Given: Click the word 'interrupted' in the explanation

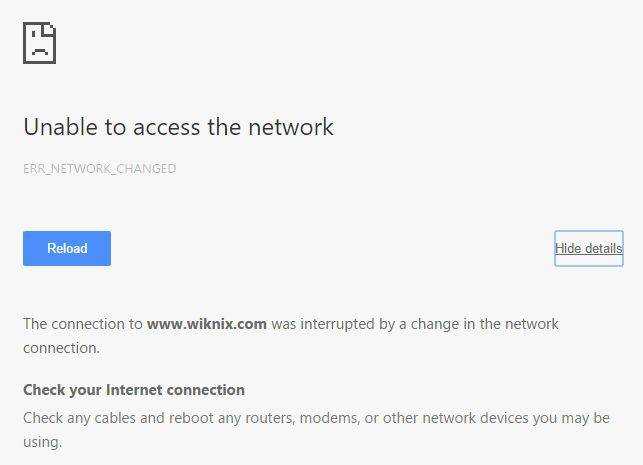Looking at the screenshot, I should 338,324.
